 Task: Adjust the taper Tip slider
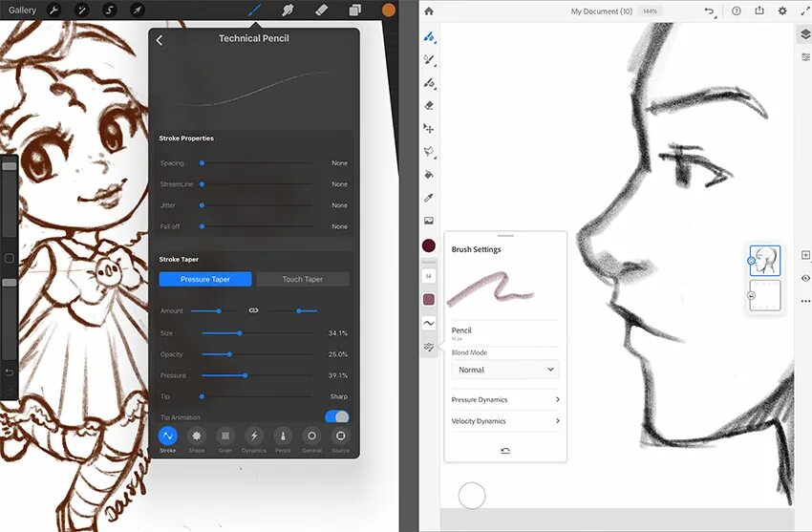(x=256, y=396)
